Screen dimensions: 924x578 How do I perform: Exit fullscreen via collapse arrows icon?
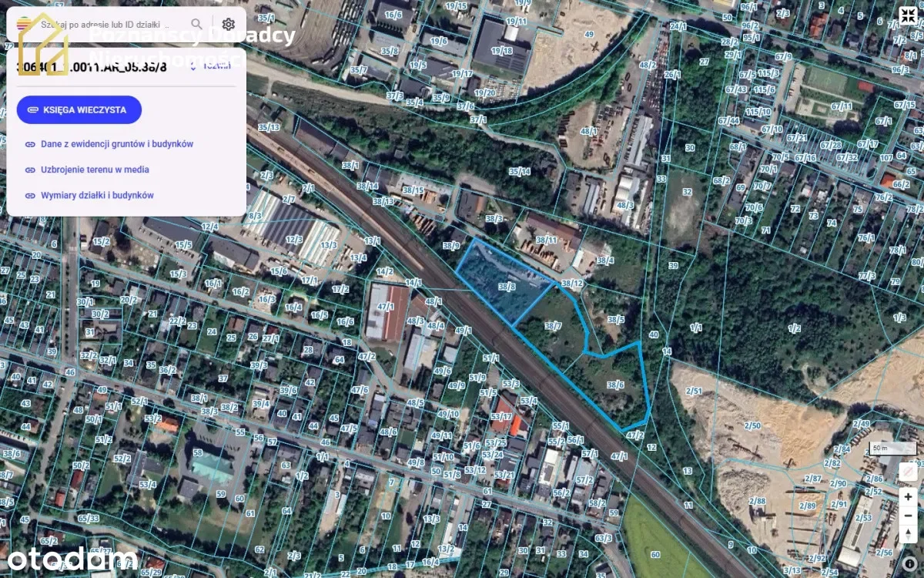point(907,16)
